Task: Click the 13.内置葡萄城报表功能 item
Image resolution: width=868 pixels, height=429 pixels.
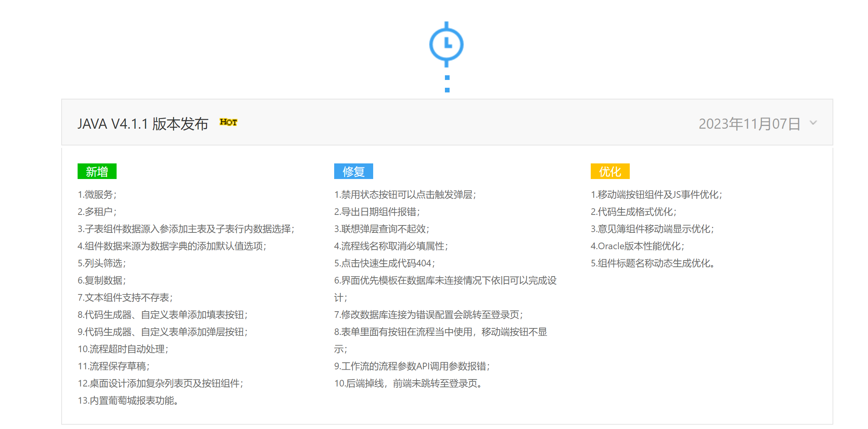Action: pyautogui.click(x=128, y=401)
